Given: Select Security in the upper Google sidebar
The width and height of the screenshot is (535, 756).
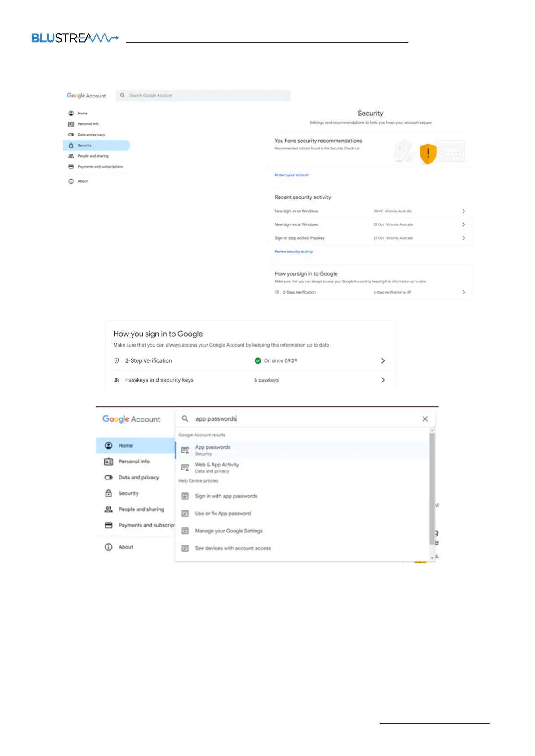Looking at the screenshot, I should pyautogui.click(x=84, y=145).
